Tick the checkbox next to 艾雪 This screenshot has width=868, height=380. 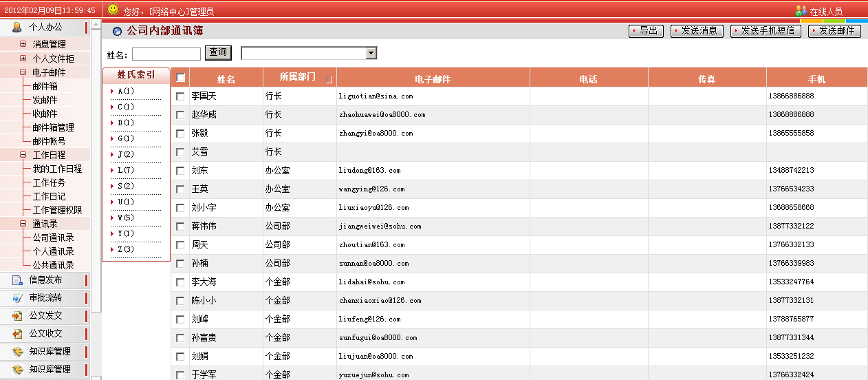click(180, 152)
